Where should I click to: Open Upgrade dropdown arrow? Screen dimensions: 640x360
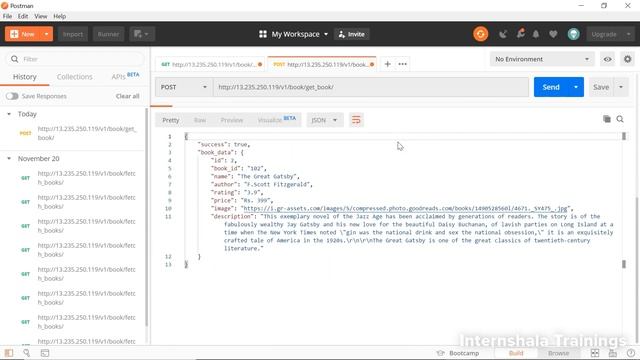(628, 34)
